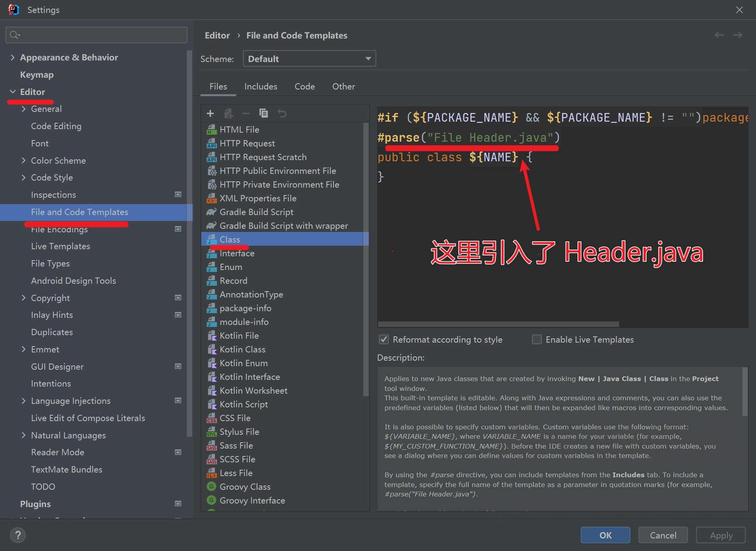This screenshot has width=756, height=551.
Task: Click the Stylus File template icon
Action: click(211, 432)
